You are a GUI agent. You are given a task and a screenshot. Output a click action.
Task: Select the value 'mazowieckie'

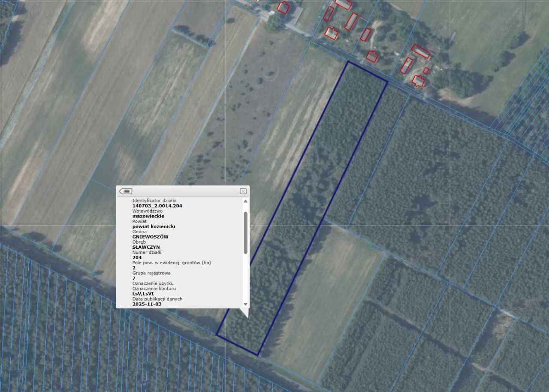pos(148,216)
